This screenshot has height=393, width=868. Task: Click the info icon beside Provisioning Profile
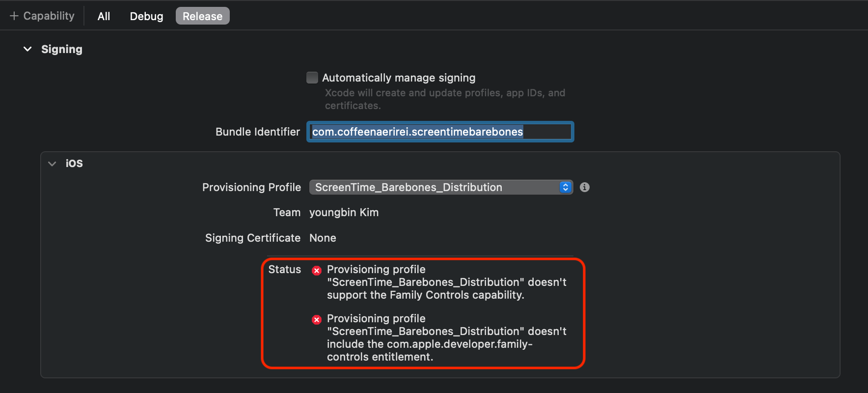pyautogui.click(x=584, y=187)
